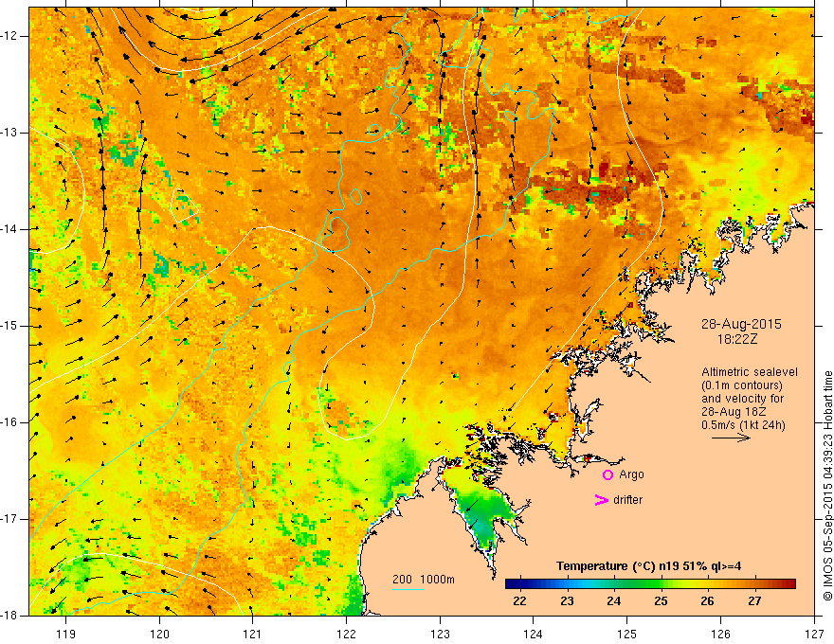Click the magenta Argo circle legend marker
Screen dimensions: 834x644
(607, 475)
